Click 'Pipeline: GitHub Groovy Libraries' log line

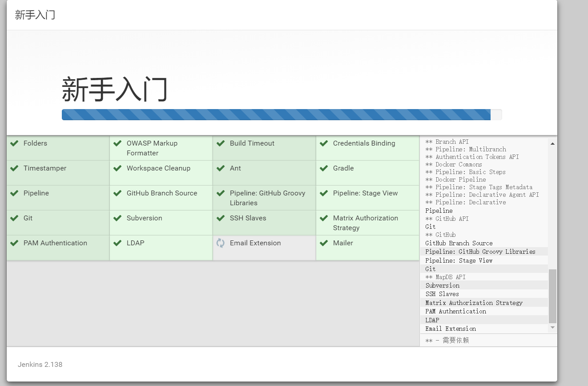(x=480, y=252)
